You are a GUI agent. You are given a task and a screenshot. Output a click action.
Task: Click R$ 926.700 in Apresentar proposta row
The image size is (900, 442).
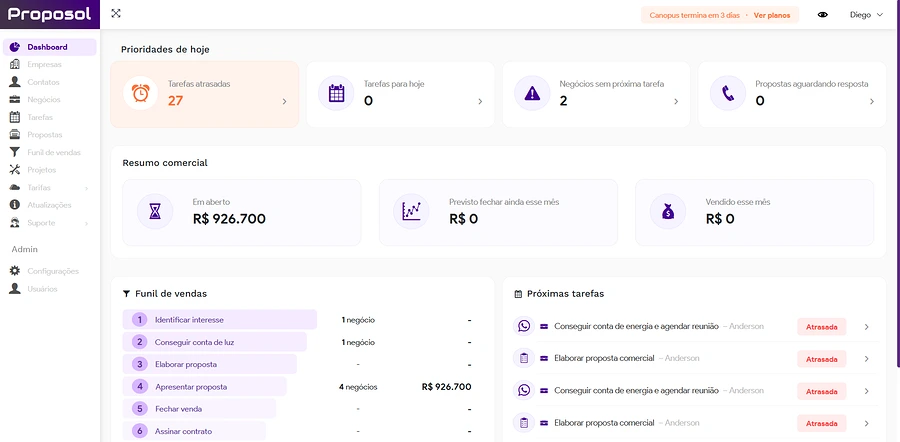447,387
